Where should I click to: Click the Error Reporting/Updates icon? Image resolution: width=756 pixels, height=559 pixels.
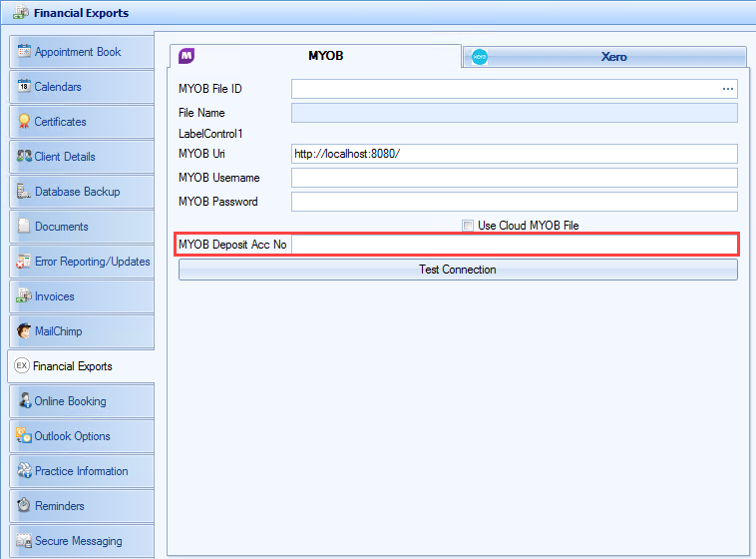(24, 262)
